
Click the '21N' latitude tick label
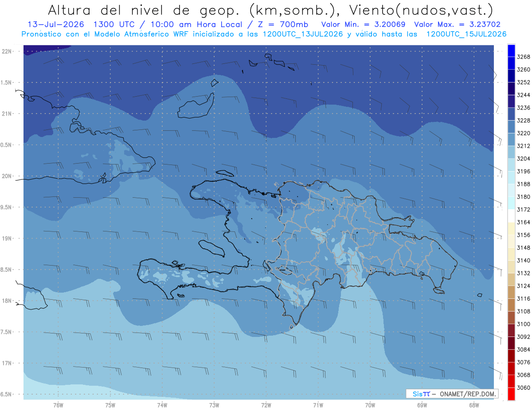7,114
